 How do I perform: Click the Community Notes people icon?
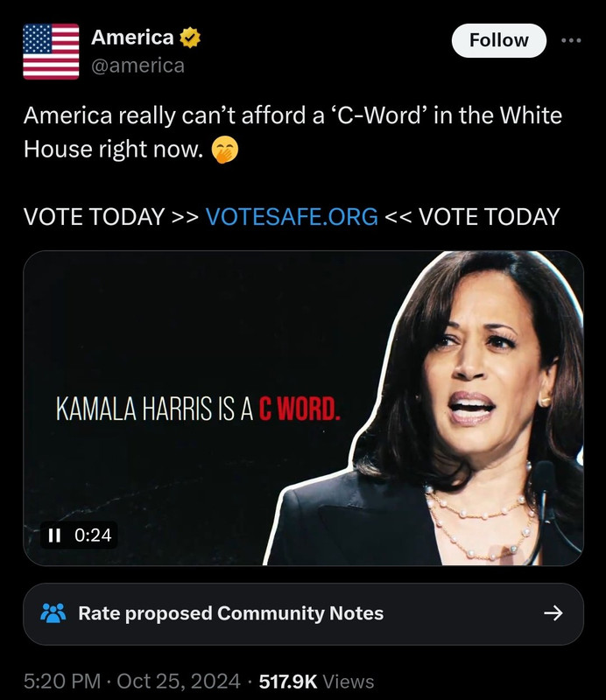click(x=53, y=613)
